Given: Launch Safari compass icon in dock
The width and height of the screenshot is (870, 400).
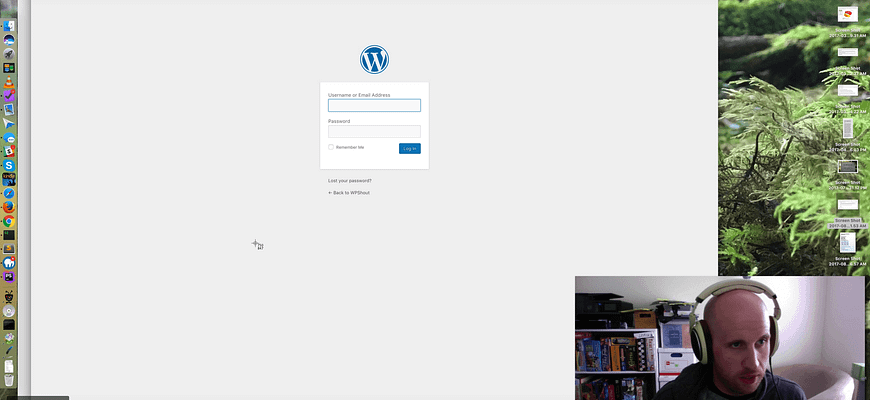Looking at the screenshot, I should (9, 193).
